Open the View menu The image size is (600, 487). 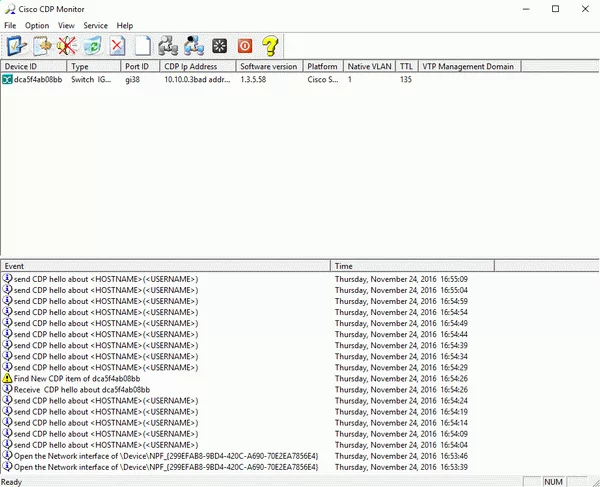click(x=66, y=26)
